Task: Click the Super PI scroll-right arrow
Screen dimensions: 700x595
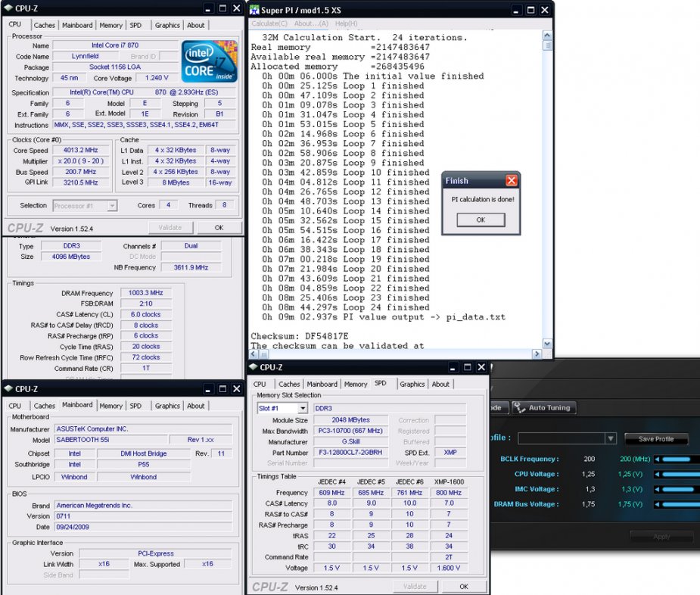Action: click(x=537, y=354)
